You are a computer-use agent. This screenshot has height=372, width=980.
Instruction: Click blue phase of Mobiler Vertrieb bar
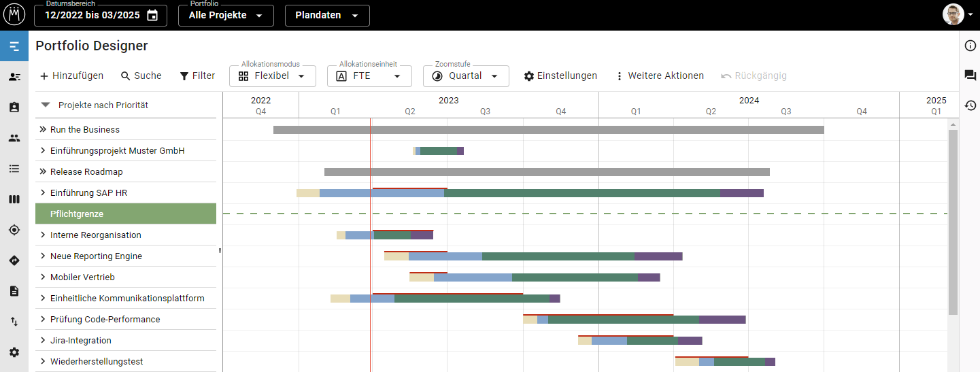[x=473, y=277]
